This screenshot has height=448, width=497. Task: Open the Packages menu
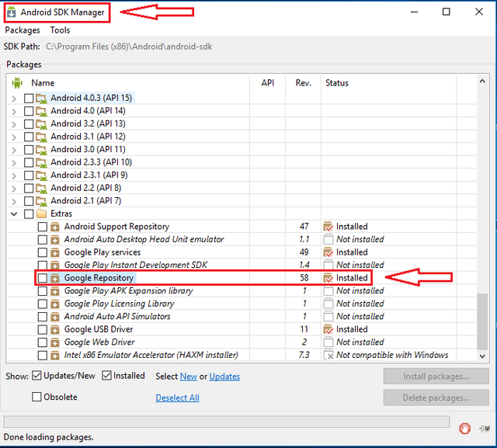tap(23, 30)
